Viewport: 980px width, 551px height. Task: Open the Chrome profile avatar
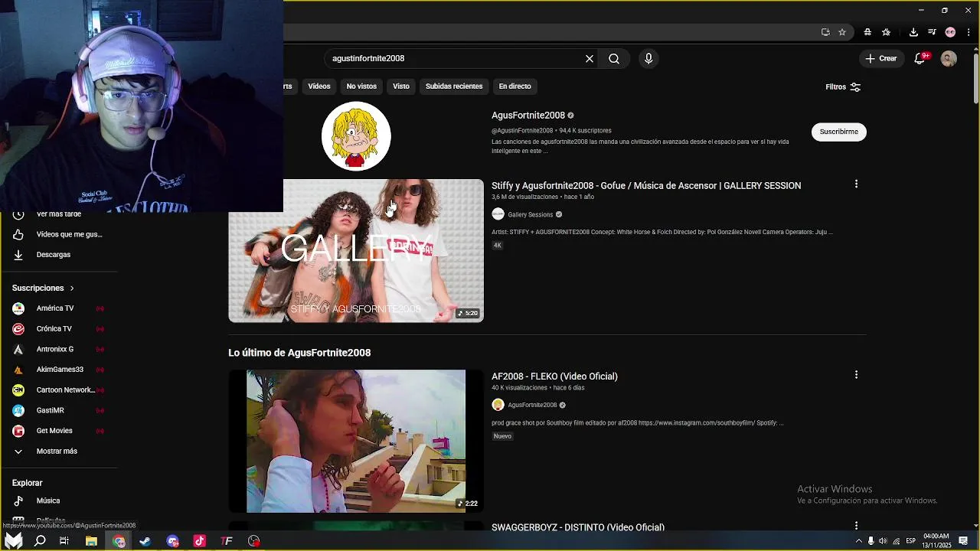pos(950,32)
